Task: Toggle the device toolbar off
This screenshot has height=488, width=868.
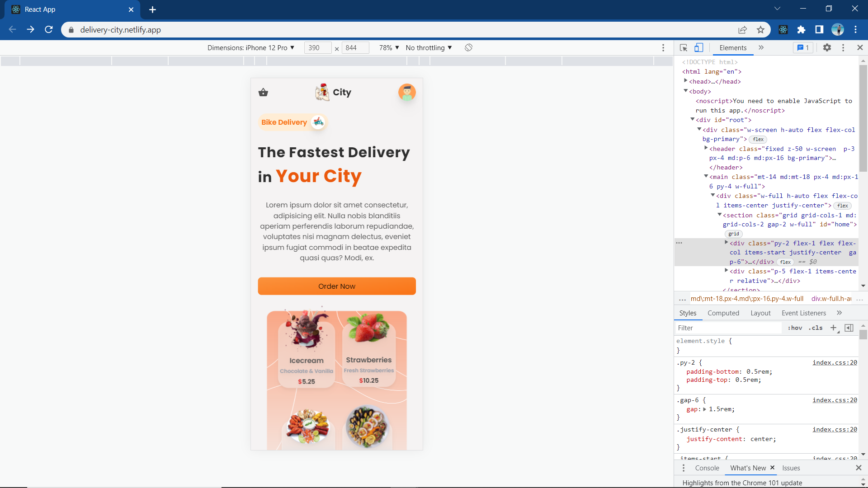Action: point(698,47)
